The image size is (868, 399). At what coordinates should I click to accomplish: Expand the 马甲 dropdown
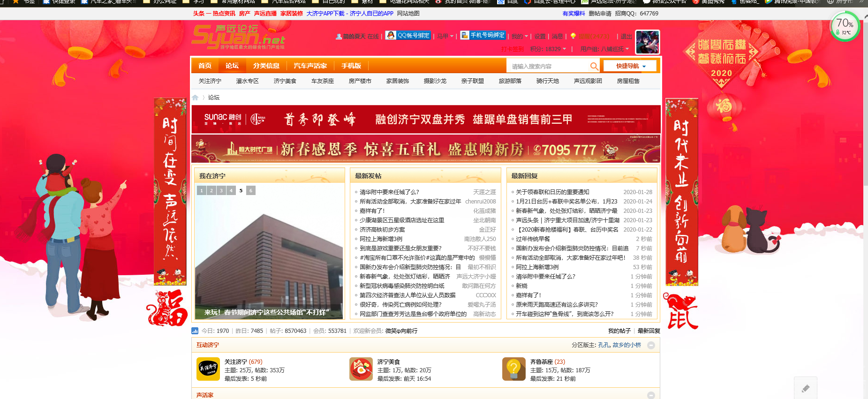(445, 36)
